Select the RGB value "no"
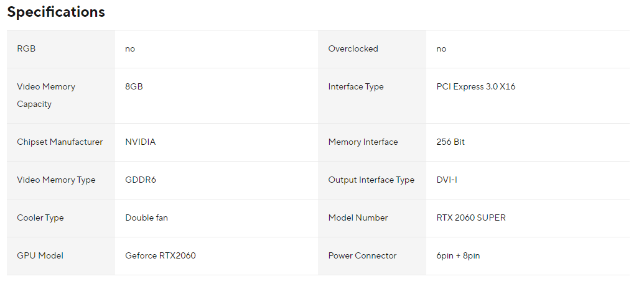This screenshot has width=644, height=284. coord(130,49)
